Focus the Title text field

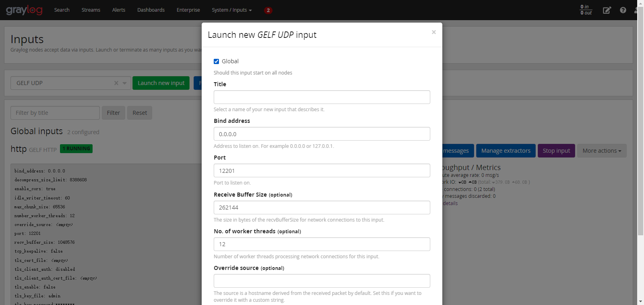[322, 97]
